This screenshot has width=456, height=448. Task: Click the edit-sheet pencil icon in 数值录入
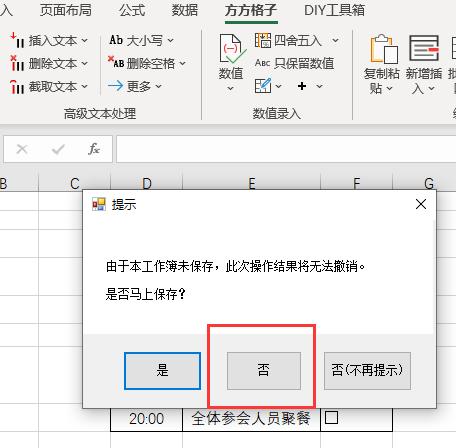click(263, 86)
